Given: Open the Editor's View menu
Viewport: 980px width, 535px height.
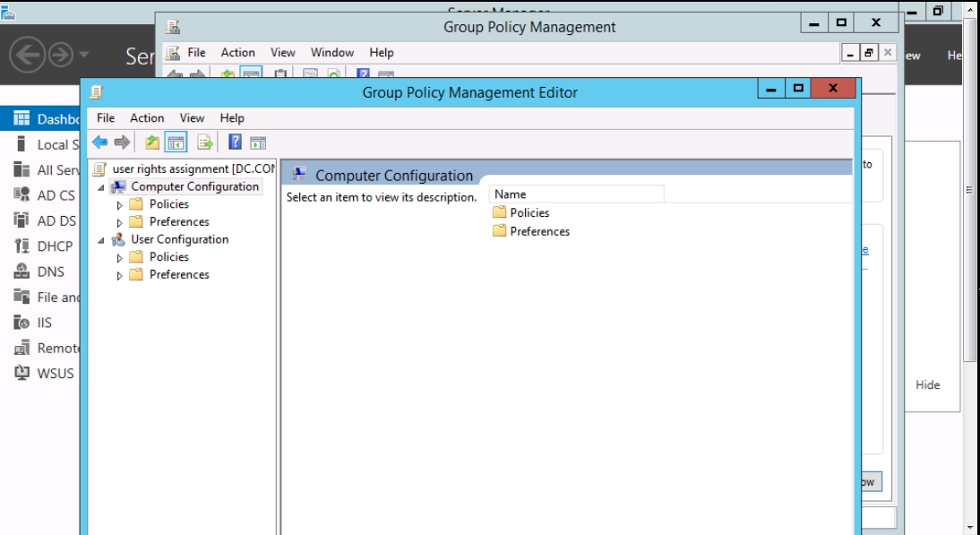Looking at the screenshot, I should tap(192, 117).
